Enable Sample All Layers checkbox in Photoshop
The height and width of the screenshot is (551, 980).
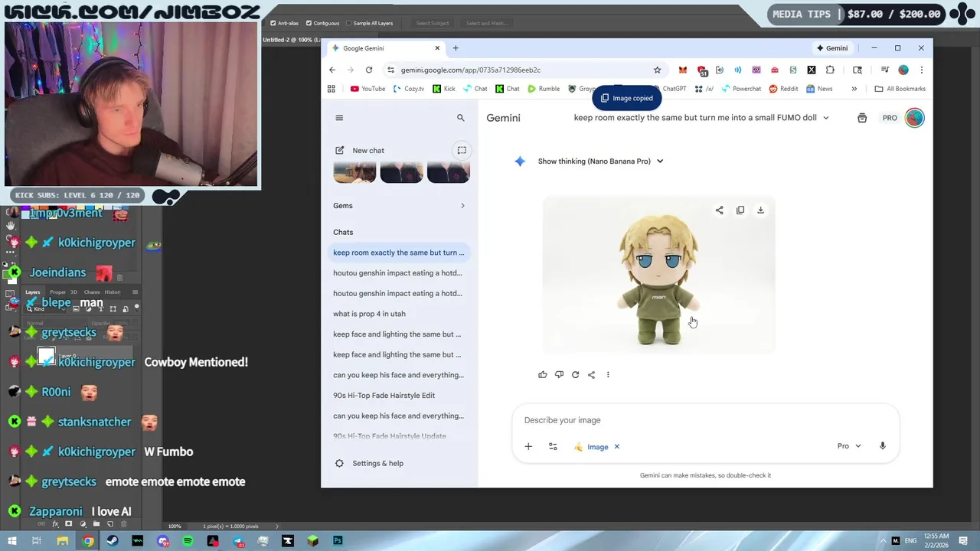[x=349, y=23]
